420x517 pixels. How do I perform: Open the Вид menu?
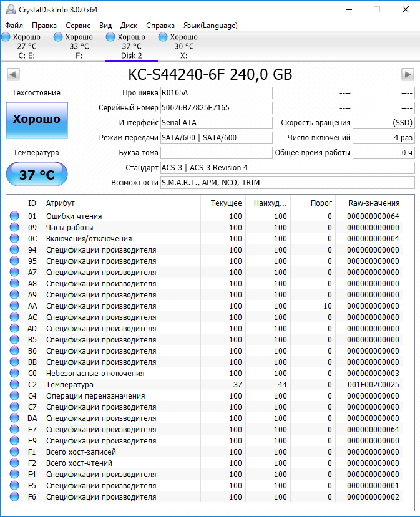pos(105,26)
